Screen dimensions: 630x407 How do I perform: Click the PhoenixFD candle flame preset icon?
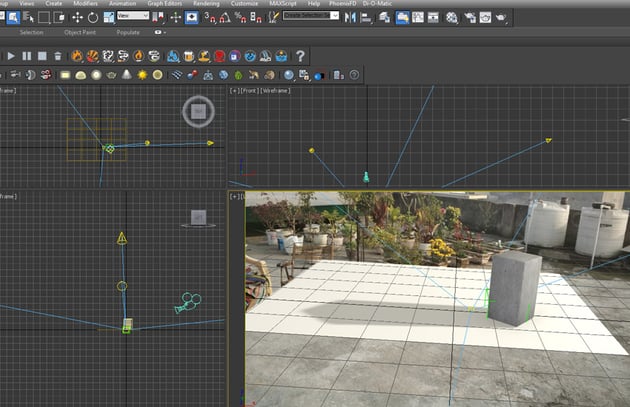[139, 56]
